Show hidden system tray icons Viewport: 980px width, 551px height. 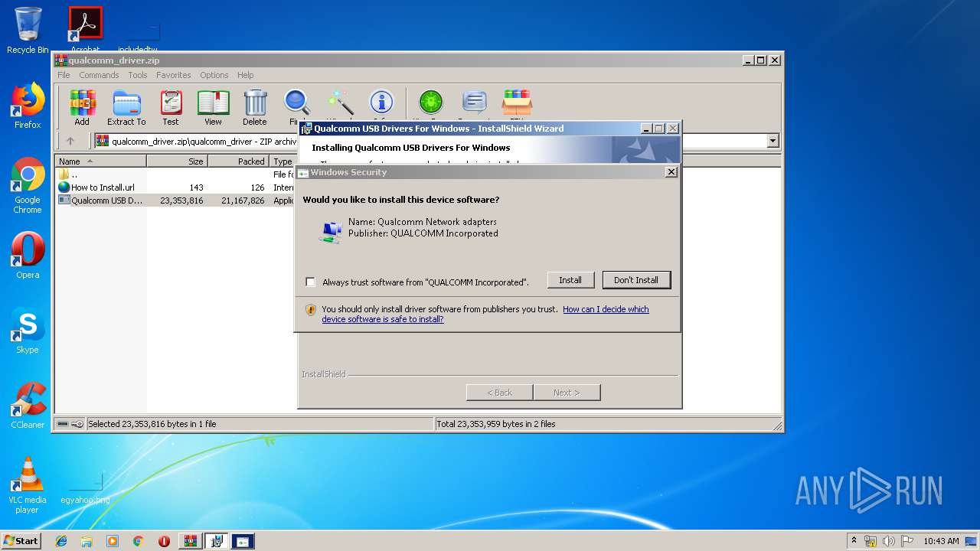854,541
